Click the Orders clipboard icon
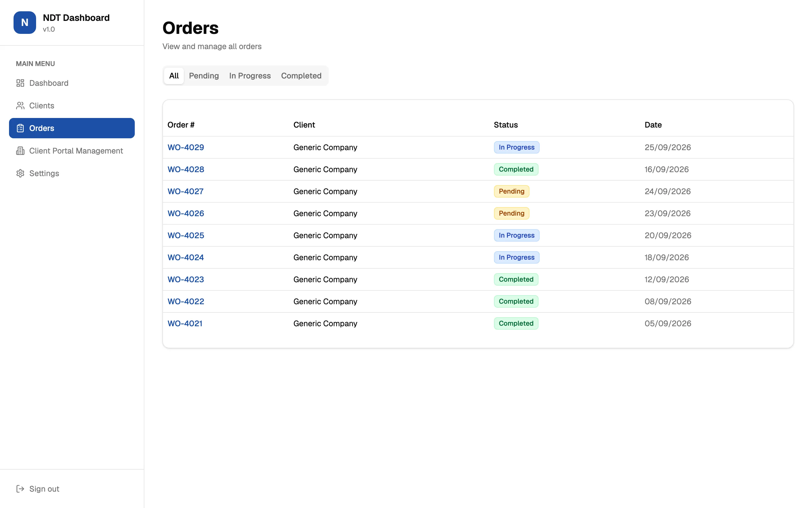 [x=20, y=128]
